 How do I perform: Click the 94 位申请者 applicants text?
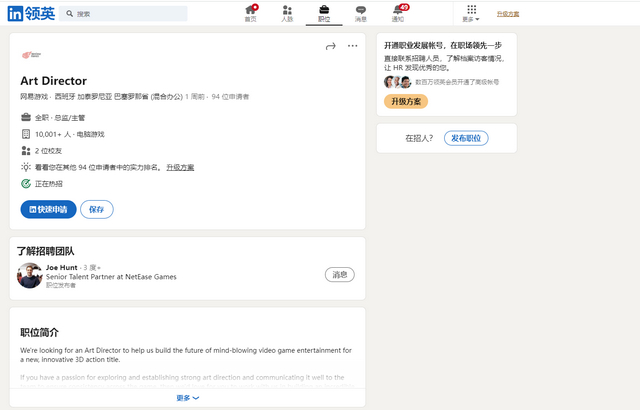tap(230, 97)
